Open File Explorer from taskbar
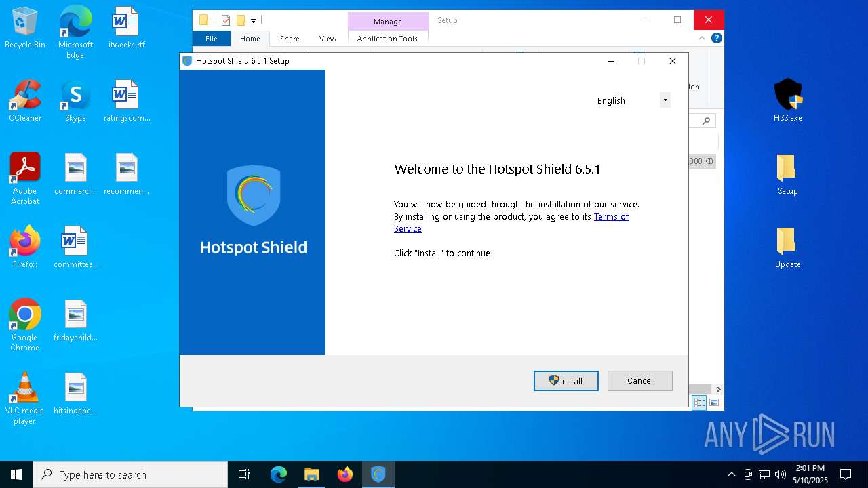The height and width of the screenshot is (488, 868). pos(312,474)
